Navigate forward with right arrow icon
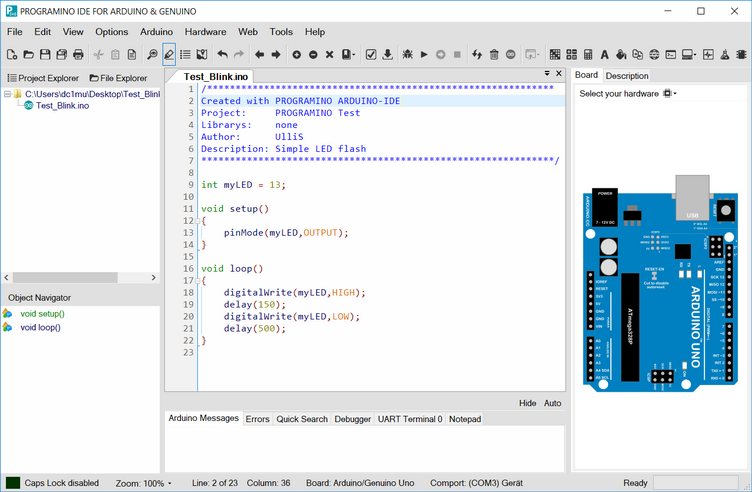The width and height of the screenshot is (752, 492). point(276,55)
